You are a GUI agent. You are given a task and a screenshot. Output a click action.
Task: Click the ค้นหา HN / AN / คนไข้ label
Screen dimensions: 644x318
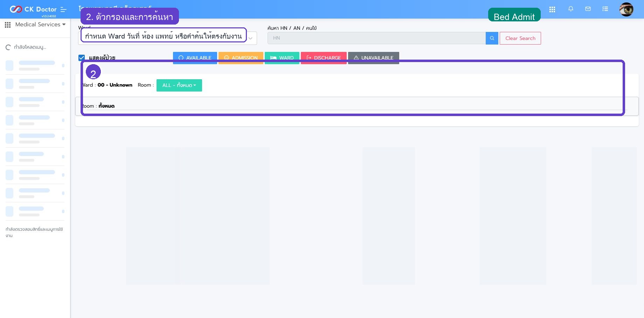[292, 28]
